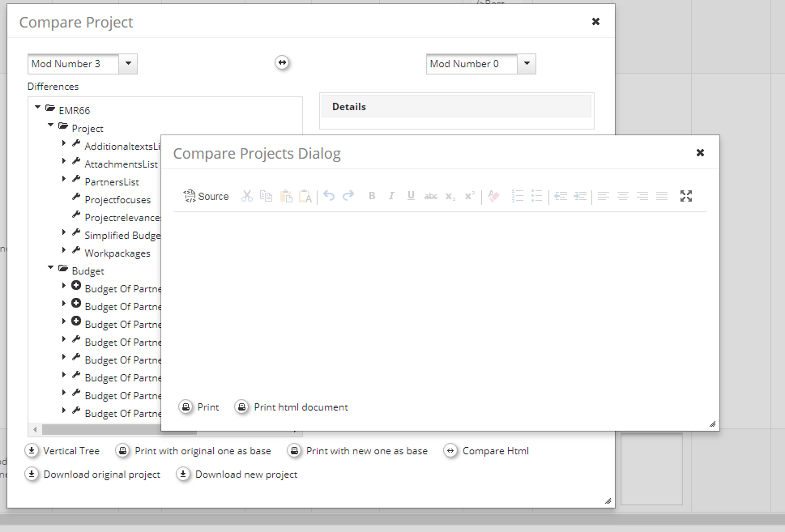Screen dimensions: 785x532
Task: Open the Mod Number 3 dropdown
Action: tap(129, 64)
